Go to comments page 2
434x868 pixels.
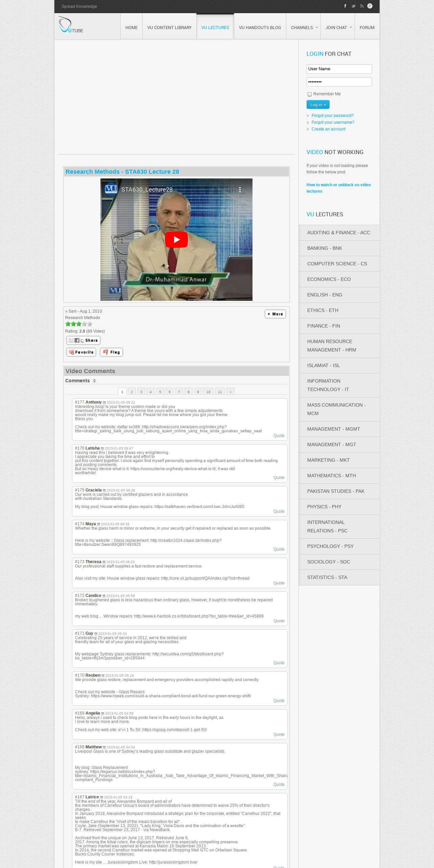pos(132,392)
